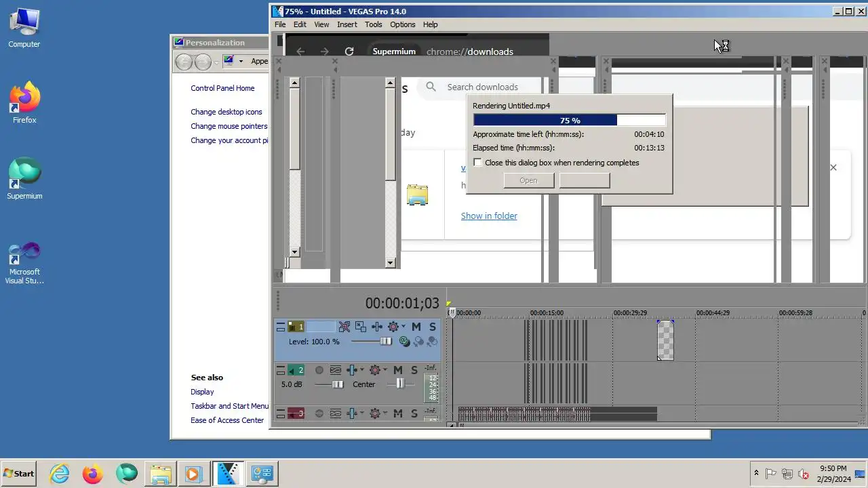Open Track FX gear on audio track 2
Screen dimensions: 868x488
coord(374,370)
